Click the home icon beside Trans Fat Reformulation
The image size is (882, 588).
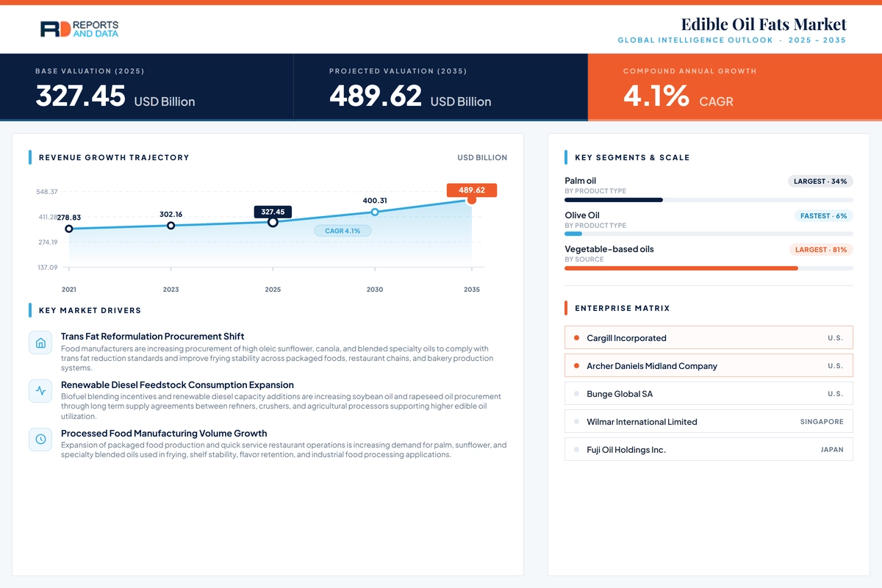tap(40, 343)
